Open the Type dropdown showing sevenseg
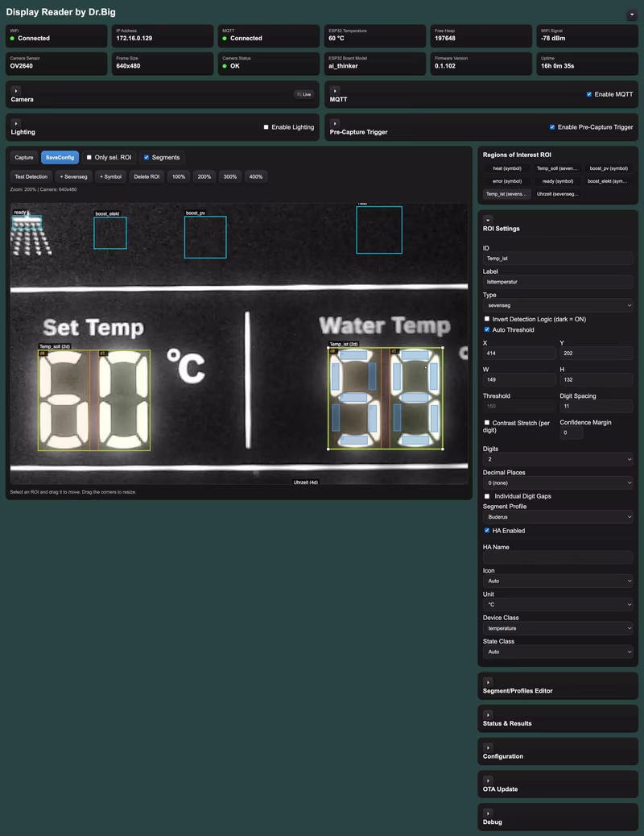This screenshot has width=644, height=836. 558,305
